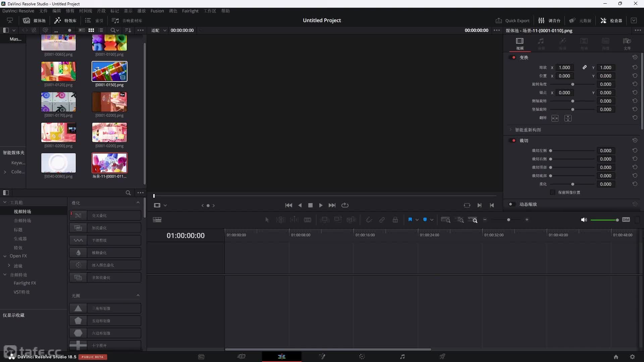Toggle the timeline snapping icon

click(x=369, y=220)
